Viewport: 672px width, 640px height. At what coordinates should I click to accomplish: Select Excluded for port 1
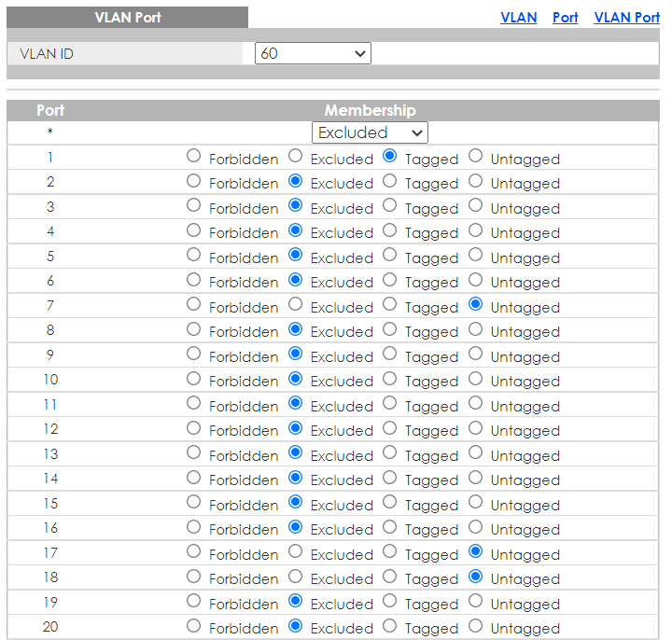point(295,156)
